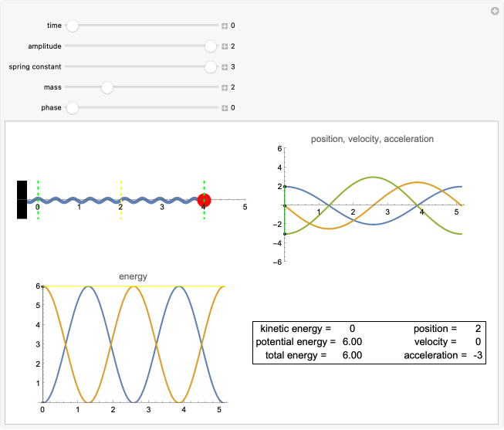
Task: Click the amplitude slider thumb
Action: point(211,46)
